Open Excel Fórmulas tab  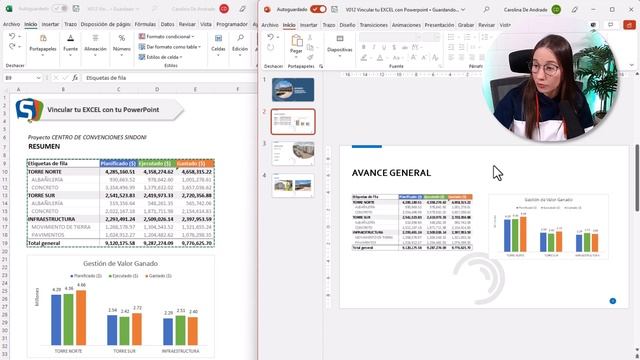tap(145, 24)
